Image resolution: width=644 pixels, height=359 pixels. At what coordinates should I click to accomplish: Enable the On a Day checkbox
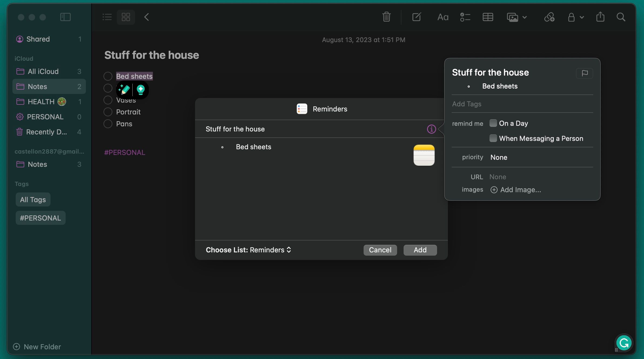[x=493, y=123]
